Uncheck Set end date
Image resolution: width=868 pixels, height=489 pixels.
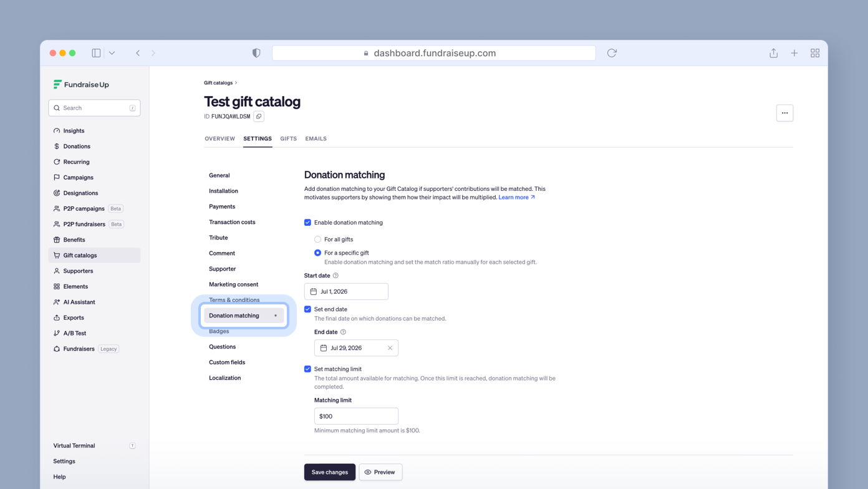307,309
